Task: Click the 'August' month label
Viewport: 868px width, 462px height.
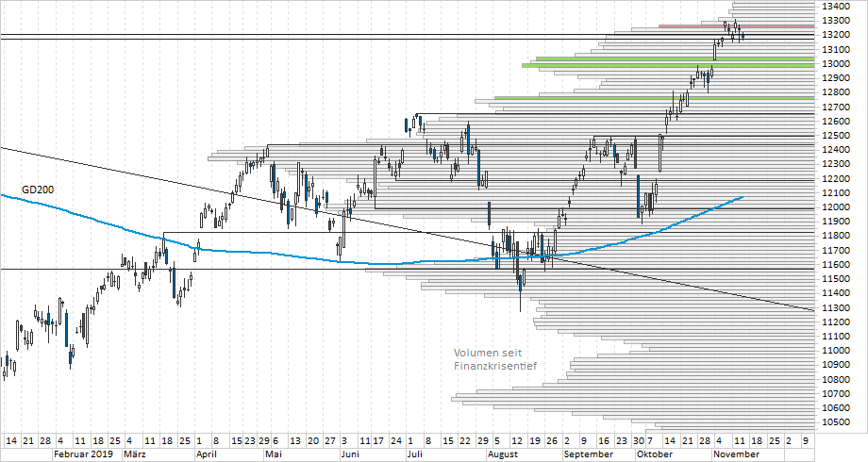Action: [505, 454]
